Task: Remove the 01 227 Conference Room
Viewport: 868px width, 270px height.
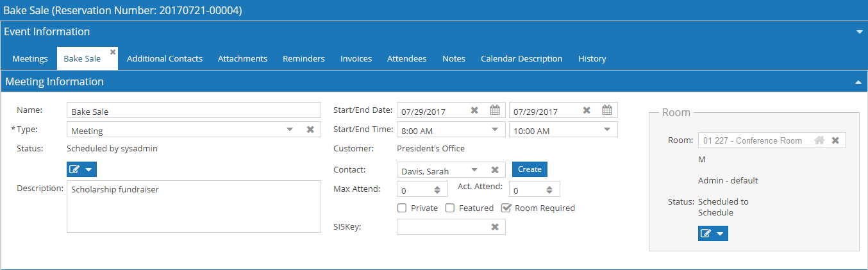Action: click(x=835, y=140)
